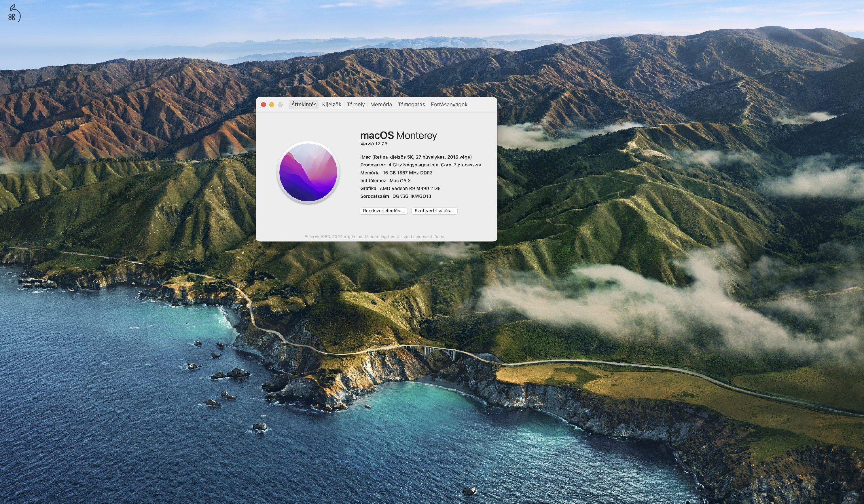The height and width of the screenshot is (504, 864).
Task: Switch to the Forrásanyagok tab
Action: tap(449, 104)
